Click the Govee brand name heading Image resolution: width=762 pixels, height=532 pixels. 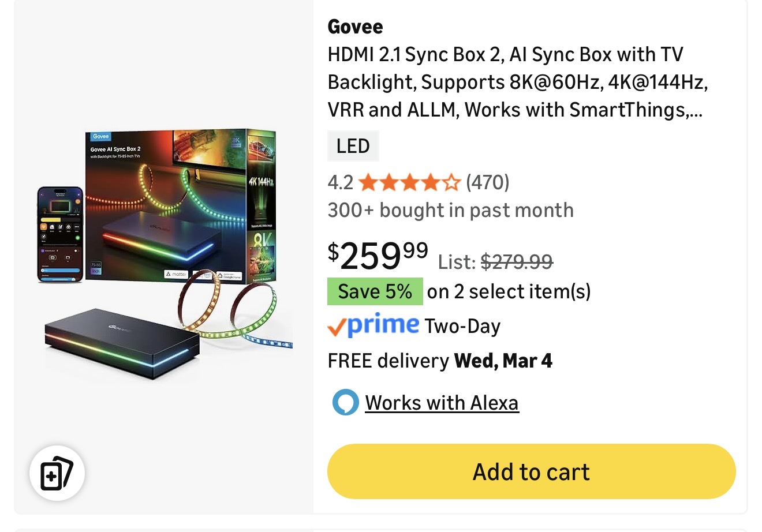pyautogui.click(x=355, y=27)
